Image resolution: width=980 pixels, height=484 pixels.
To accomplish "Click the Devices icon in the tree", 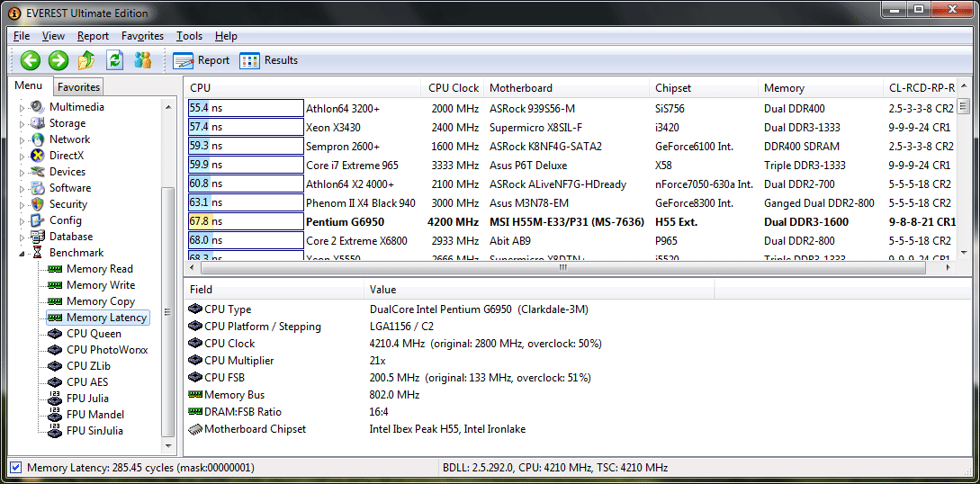I will [38, 172].
